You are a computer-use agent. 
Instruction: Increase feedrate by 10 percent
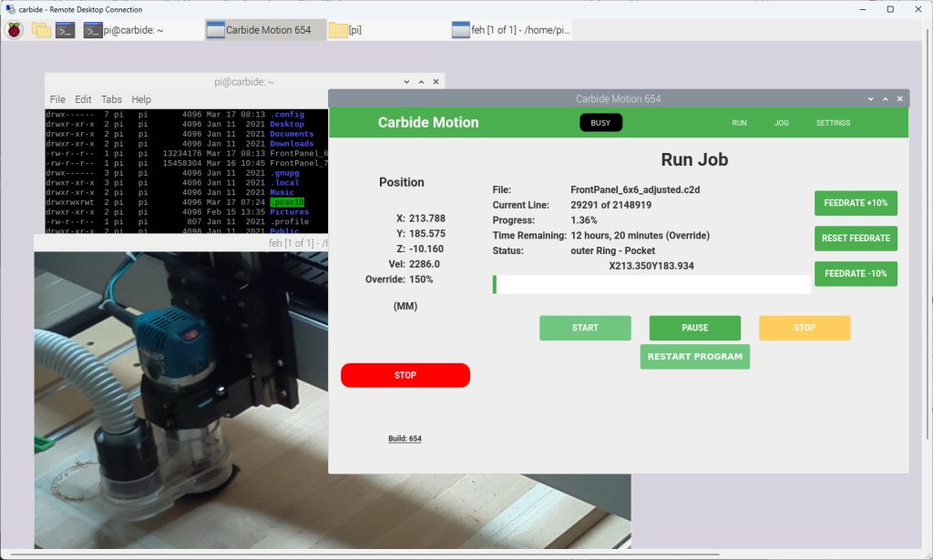pyautogui.click(x=855, y=203)
